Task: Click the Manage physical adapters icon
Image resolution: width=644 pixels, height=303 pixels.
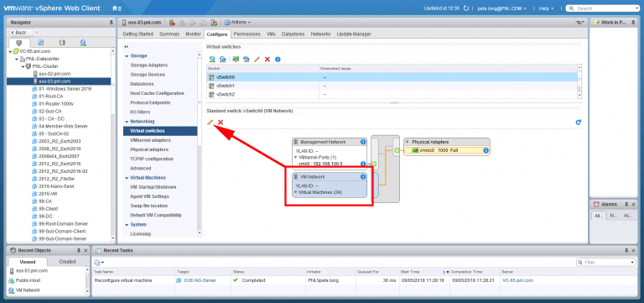Action: pos(236,60)
